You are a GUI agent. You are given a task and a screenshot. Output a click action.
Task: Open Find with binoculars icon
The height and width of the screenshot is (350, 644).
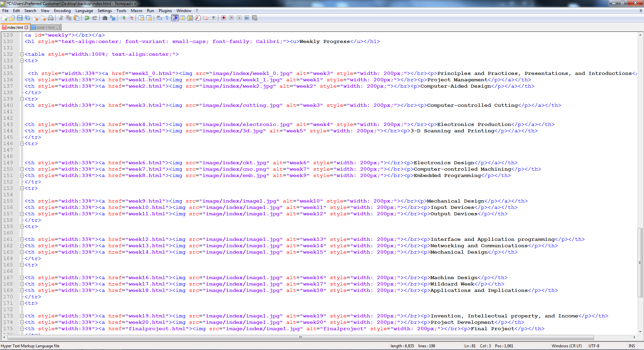pos(105,18)
